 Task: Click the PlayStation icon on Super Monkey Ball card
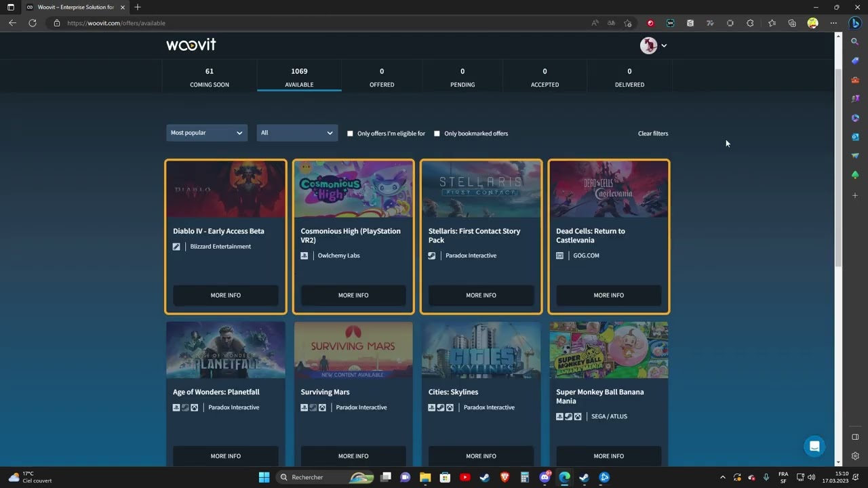pyautogui.click(x=559, y=416)
